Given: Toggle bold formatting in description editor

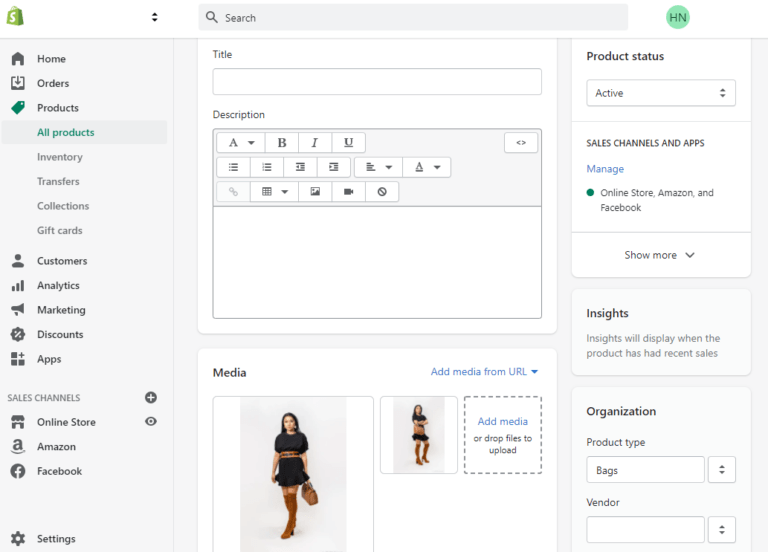Looking at the screenshot, I should coord(282,143).
